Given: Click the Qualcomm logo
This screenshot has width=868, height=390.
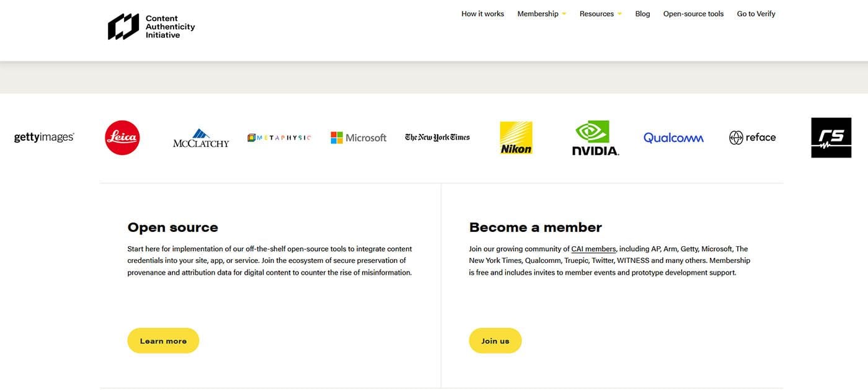Looking at the screenshot, I should tap(673, 138).
